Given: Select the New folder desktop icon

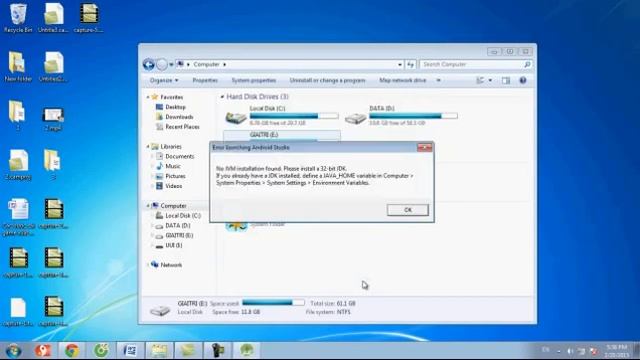Looking at the screenshot, I should [18, 67].
